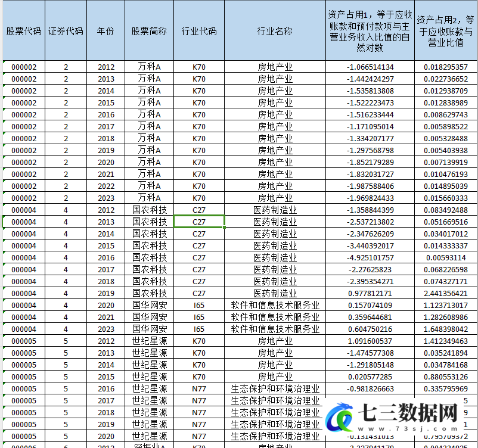Viewport: 478px width, 448px height.
Task: Select cell with value 1.282608986
Action: pos(446,317)
